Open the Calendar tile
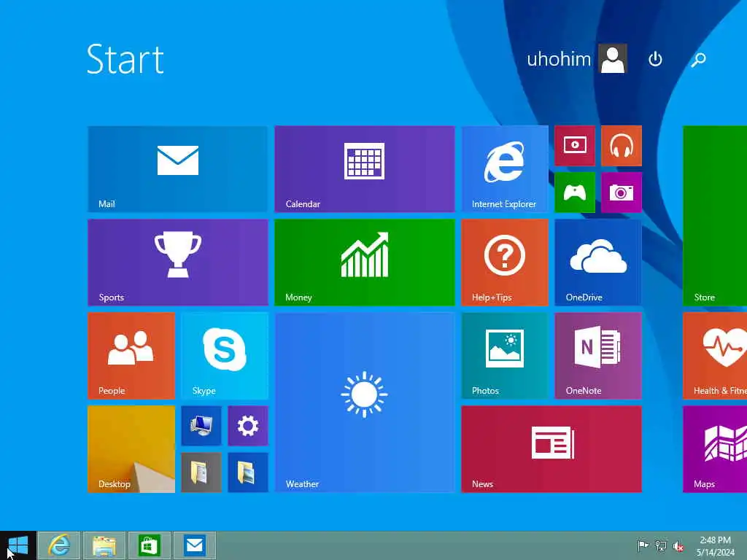747x560 pixels. pos(365,168)
